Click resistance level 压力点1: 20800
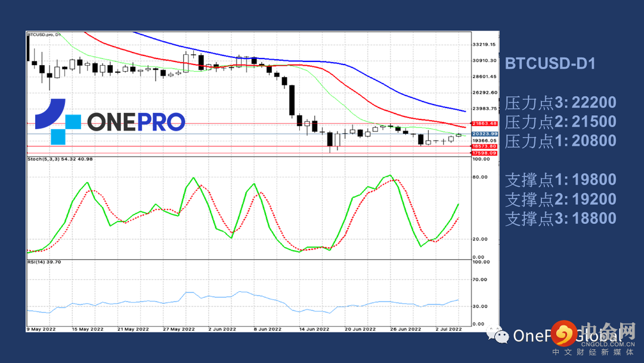The width and height of the screenshot is (644, 363). pos(561,141)
